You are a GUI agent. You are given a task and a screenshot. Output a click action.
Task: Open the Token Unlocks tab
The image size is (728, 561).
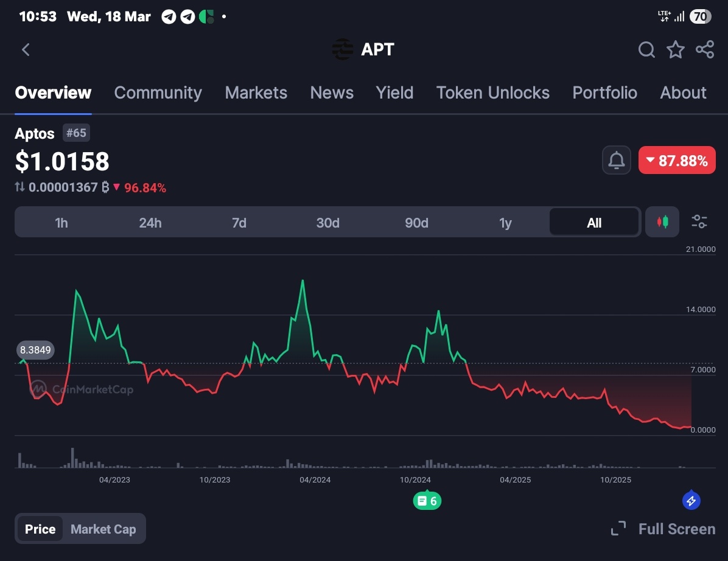tap(492, 93)
